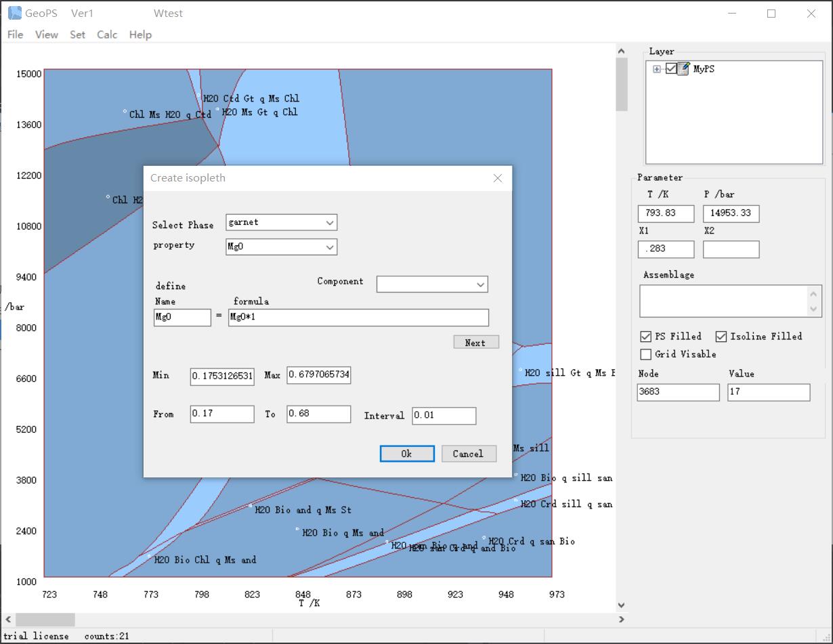The width and height of the screenshot is (833, 644).
Task: Click the Ok button
Action: pyautogui.click(x=406, y=454)
